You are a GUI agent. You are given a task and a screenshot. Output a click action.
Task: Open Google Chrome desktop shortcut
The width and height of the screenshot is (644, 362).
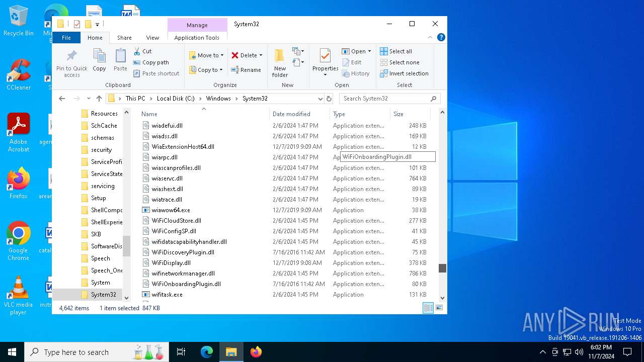click(18, 241)
